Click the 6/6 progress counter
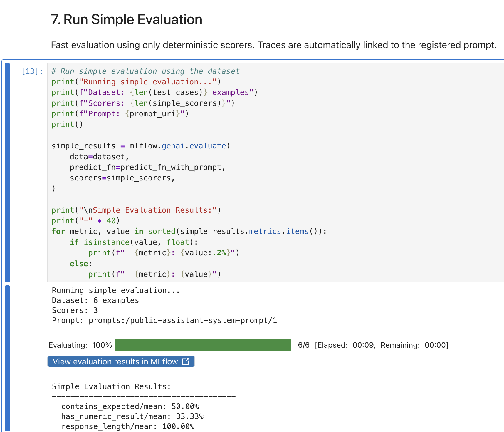This screenshot has width=504, height=432. tap(303, 345)
